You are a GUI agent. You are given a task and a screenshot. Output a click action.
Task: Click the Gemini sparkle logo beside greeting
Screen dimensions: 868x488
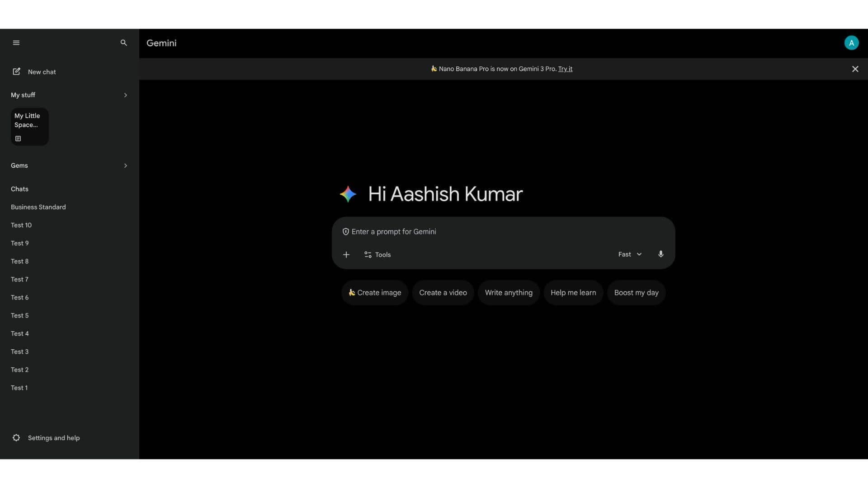tap(348, 194)
